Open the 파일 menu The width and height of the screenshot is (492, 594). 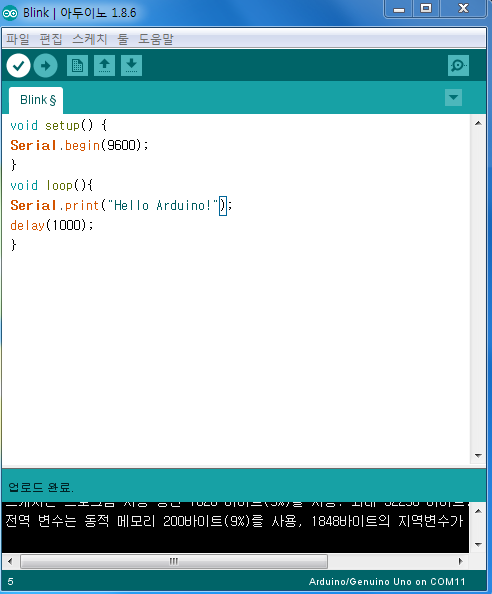coord(17,39)
